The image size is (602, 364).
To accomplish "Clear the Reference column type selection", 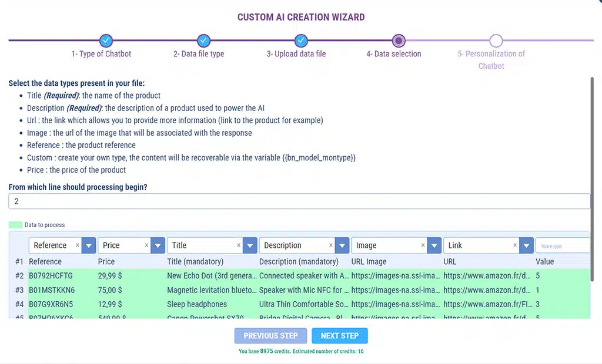I will pos(78,245).
